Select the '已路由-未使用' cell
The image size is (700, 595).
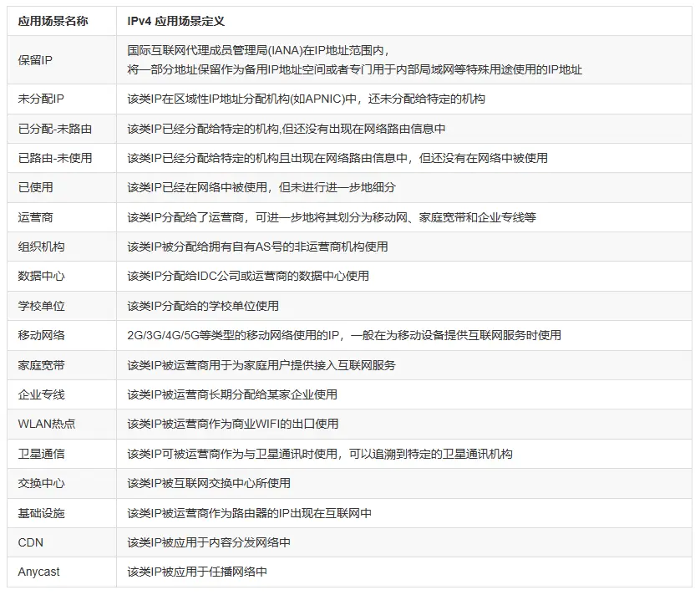[x=62, y=158]
